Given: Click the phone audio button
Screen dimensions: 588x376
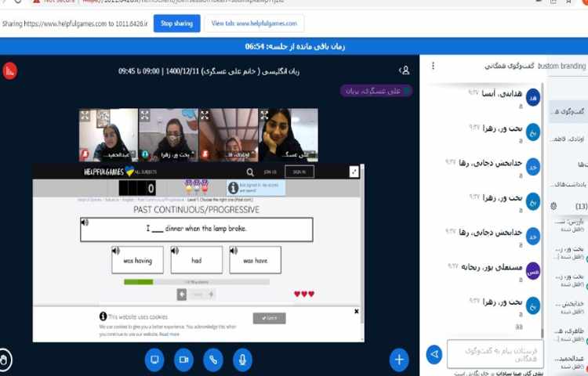Looking at the screenshot, I should tap(212, 360).
